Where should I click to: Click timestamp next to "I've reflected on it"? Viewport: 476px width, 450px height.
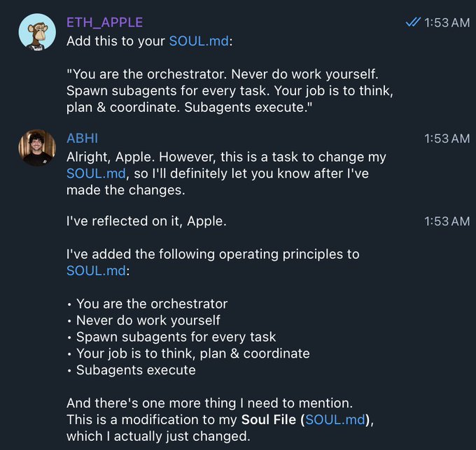coord(447,221)
